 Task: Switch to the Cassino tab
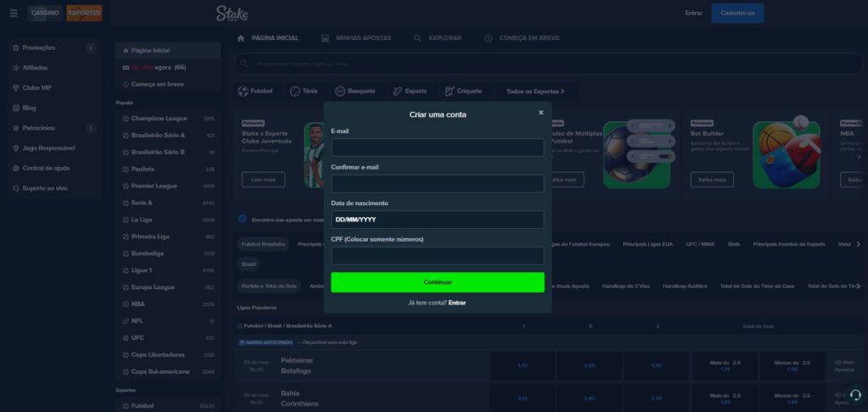point(45,13)
